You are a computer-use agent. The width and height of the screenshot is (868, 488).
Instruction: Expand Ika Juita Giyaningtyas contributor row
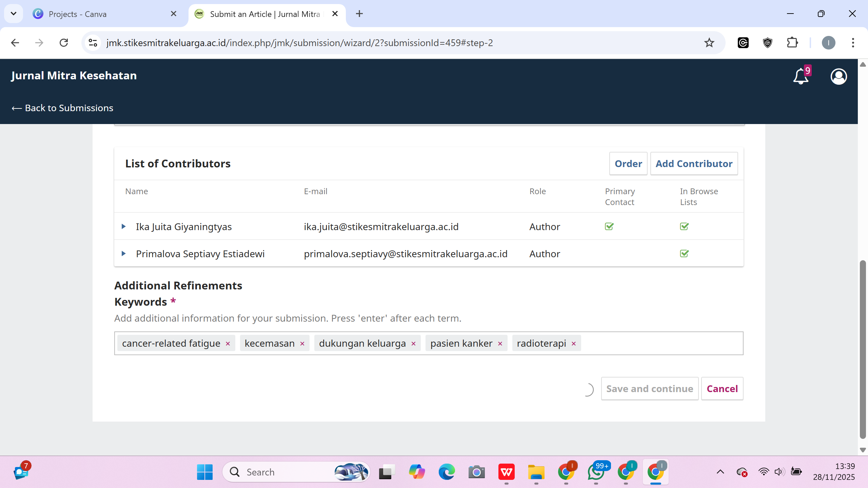click(124, 226)
